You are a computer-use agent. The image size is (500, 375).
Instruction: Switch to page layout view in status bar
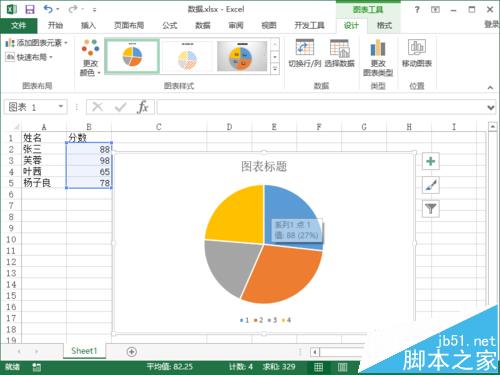pos(342,367)
